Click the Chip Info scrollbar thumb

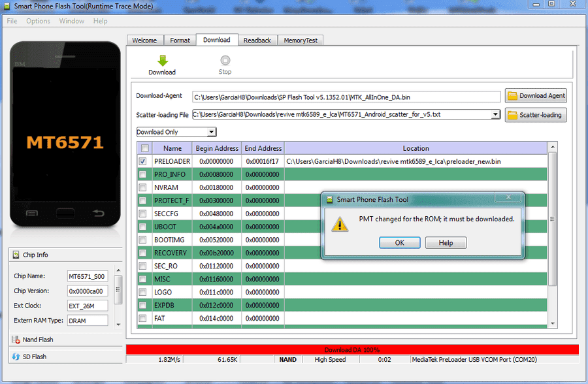pos(118,289)
